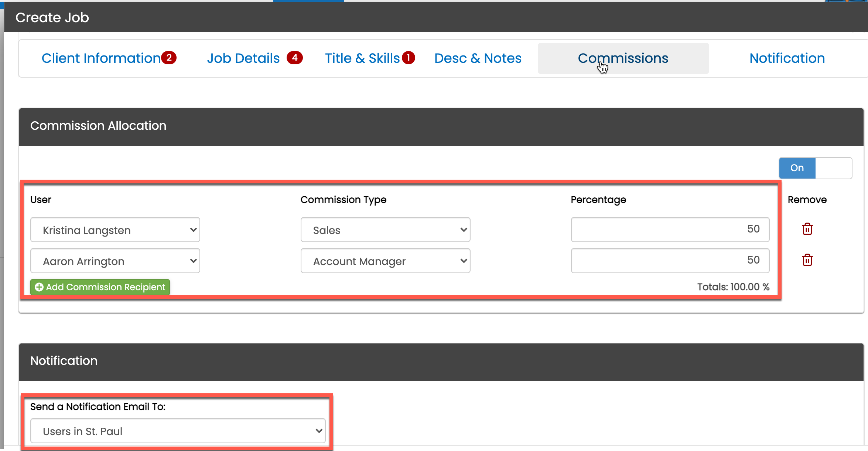This screenshot has height=451, width=868.
Task: Toggle Commission Allocation On switch
Action: 815,168
